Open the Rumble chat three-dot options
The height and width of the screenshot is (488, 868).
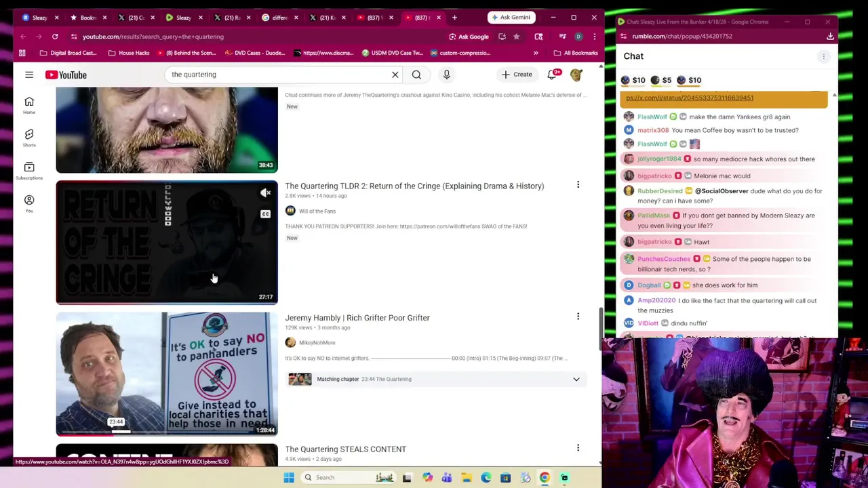click(824, 56)
